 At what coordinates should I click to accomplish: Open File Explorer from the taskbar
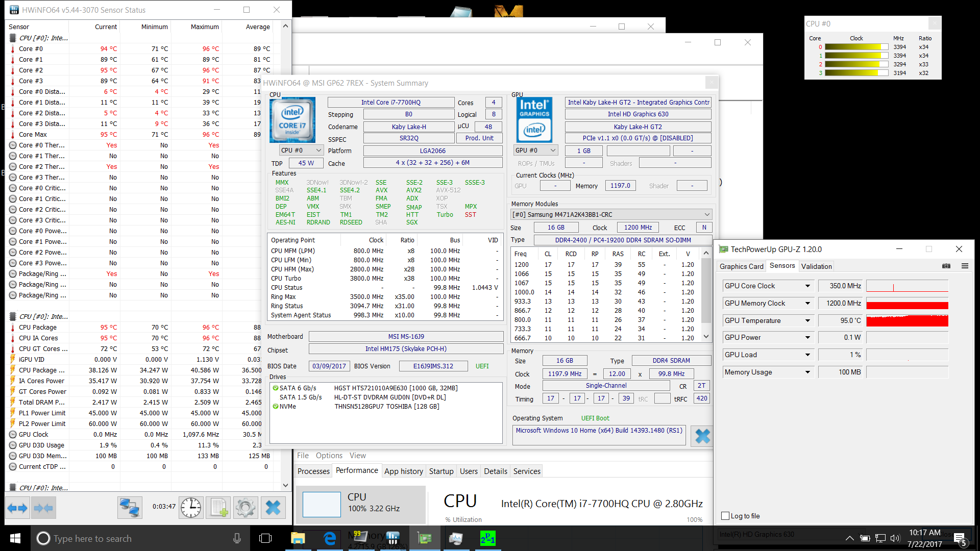pyautogui.click(x=298, y=538)
